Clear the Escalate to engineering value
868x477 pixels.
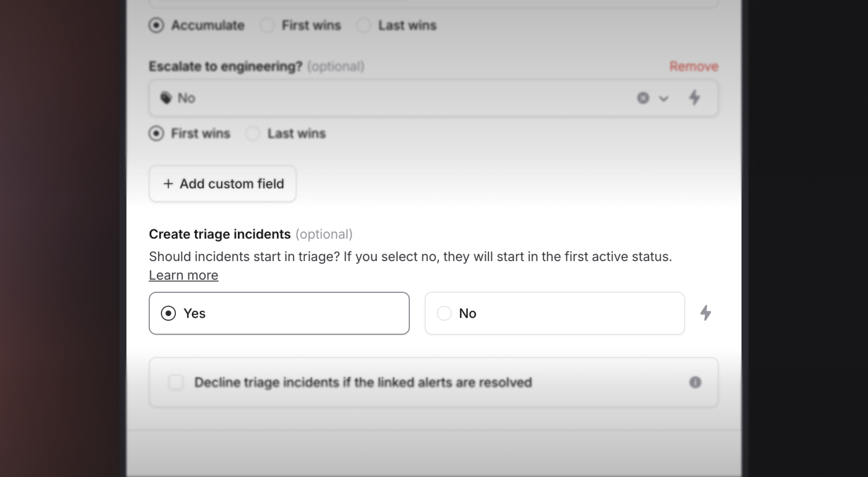(x=643, y=98)
